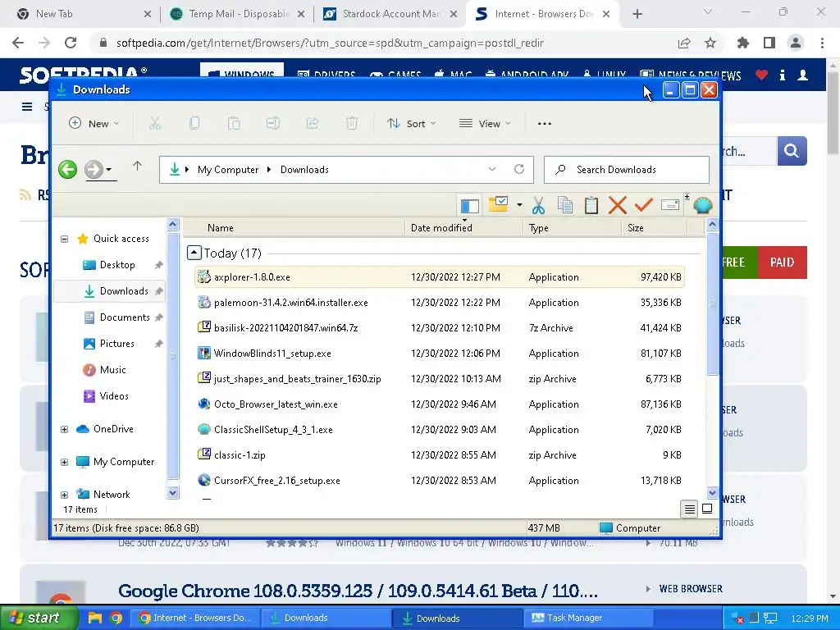Image resolution: width=840 pixels, height=630 pixels.
Task: Switch to details view layout icon
Action: 689,509
